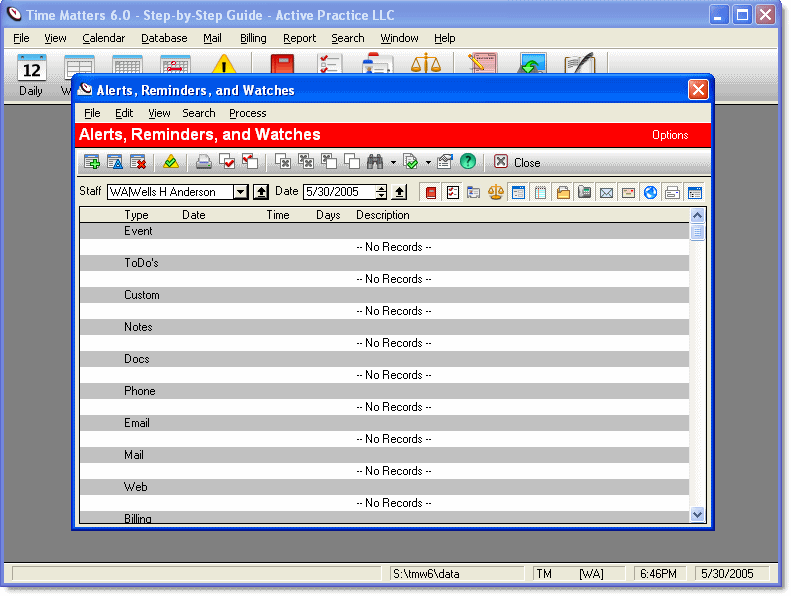Click the Add record icon in dialog toolbar
Screen dimensions: 791x596
[92, 162]
